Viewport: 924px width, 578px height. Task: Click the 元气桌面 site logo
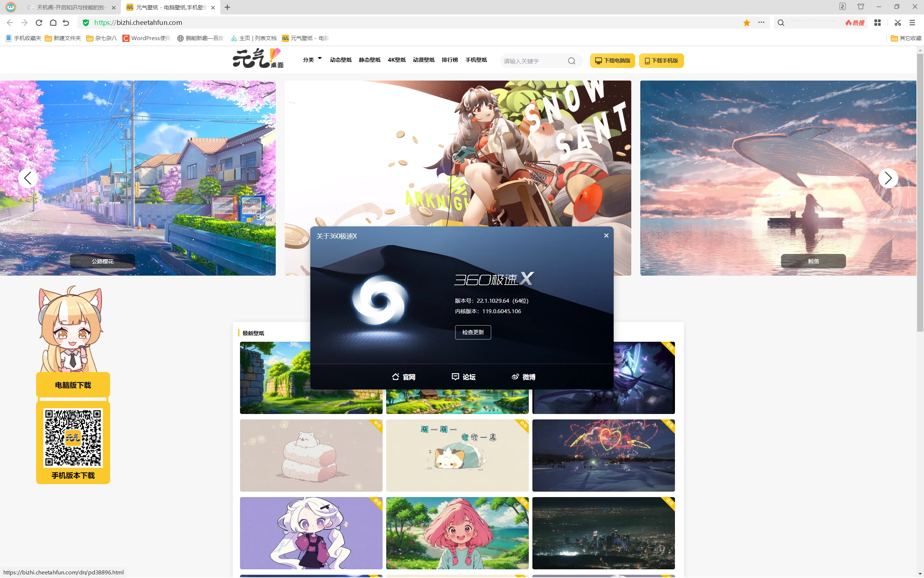pos(258,58)
